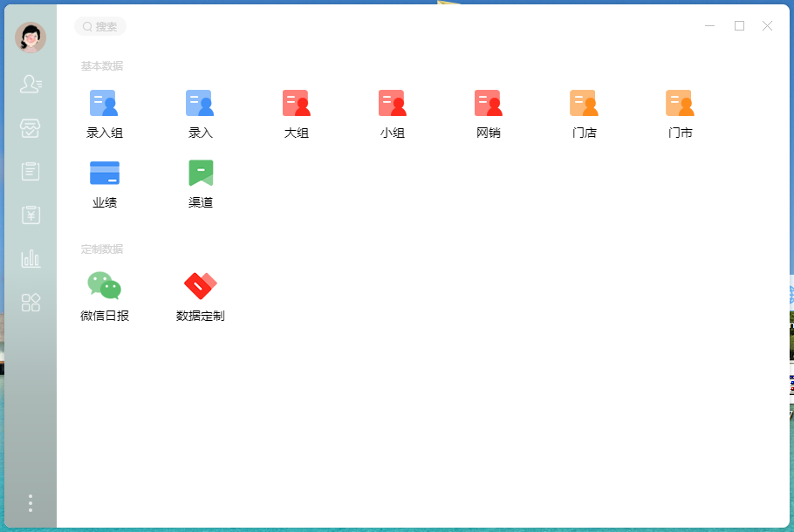Screen dimensions: 794x532
Task: Open the 渠道 bookmark icon
Action: click(201, 173)
